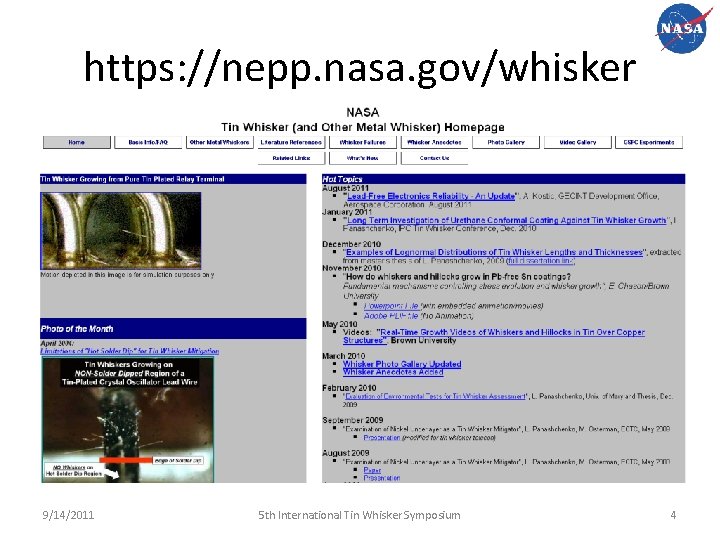Click the January 2011 date heading
Viewport: 720px width, 540px height.
click(347, 212)
